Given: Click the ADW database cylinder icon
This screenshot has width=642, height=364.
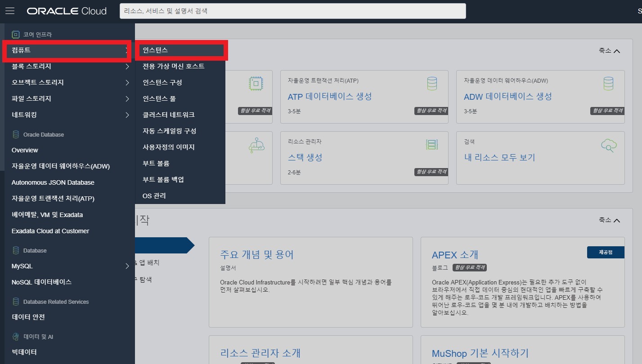Looking at the screenshot, I should point(608,83).
